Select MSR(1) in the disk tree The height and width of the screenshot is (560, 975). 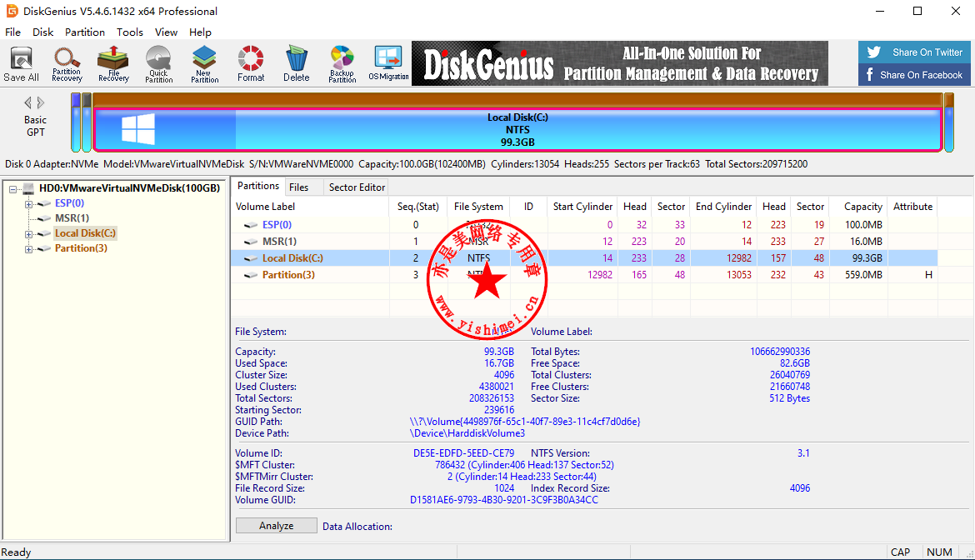[x=72, y=218]
